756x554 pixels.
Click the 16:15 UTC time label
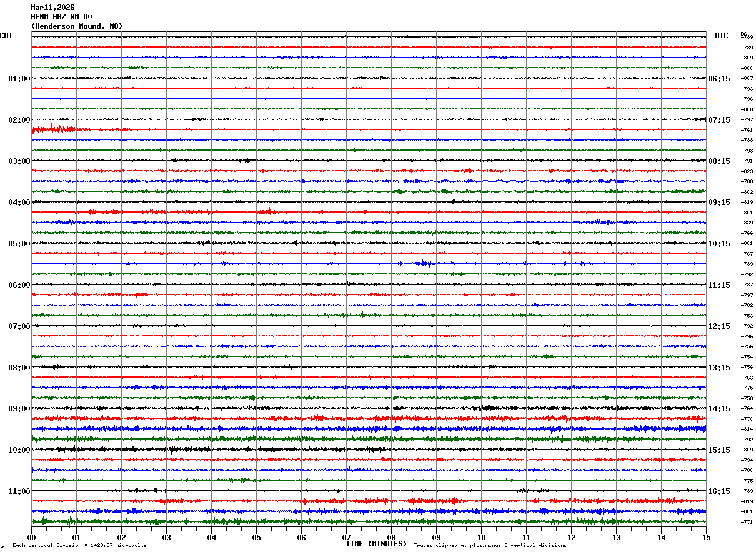click(719, 491)
